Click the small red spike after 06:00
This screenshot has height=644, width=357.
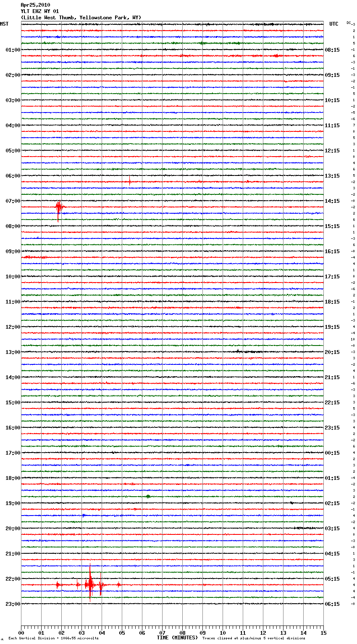point(130,181)
